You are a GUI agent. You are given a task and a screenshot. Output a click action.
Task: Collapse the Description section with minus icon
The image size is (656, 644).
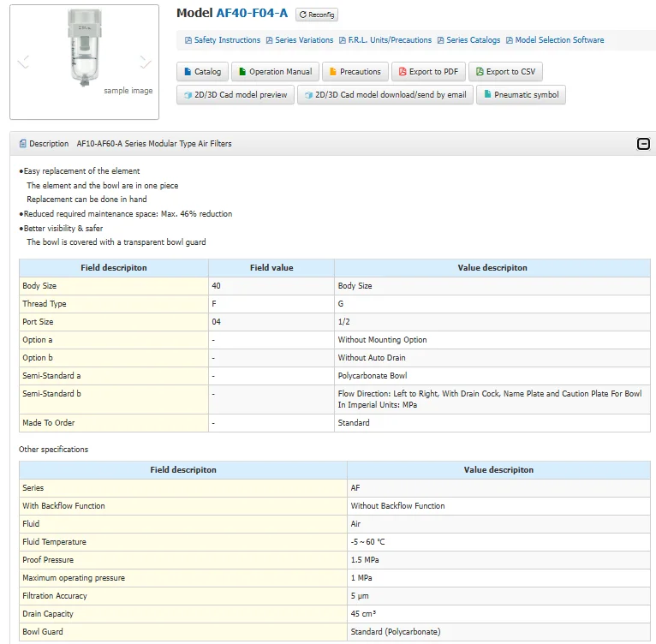coord(643,144)
